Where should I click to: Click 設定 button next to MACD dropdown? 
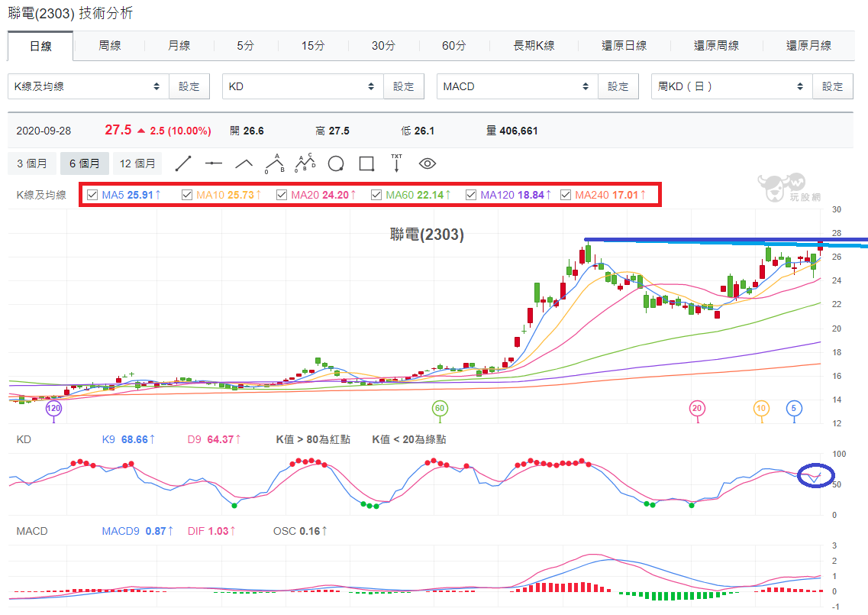click(x=618, y=86)
